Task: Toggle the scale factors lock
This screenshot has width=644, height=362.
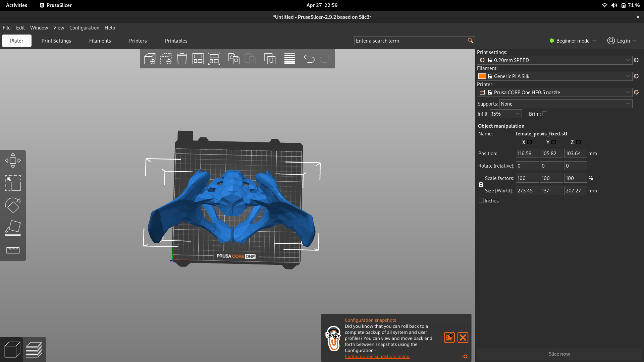Action: coord(481,184)
